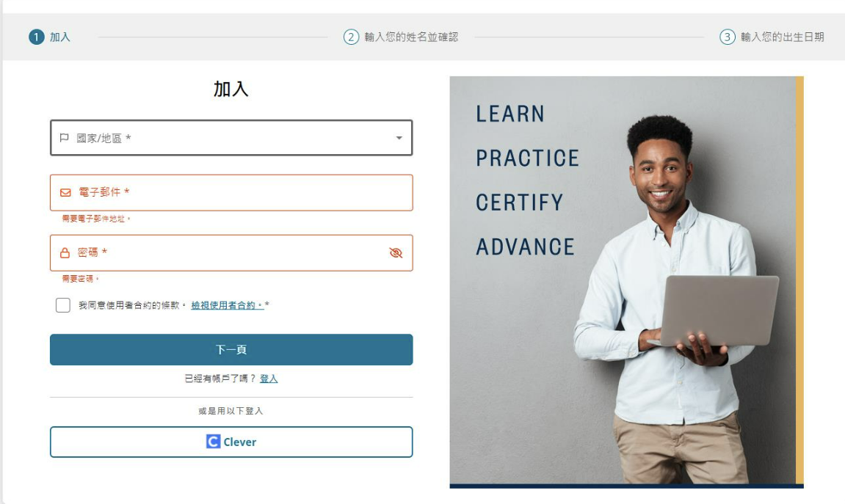Click the 登入 link
This screenshot has width=845, height=504.
269,379
